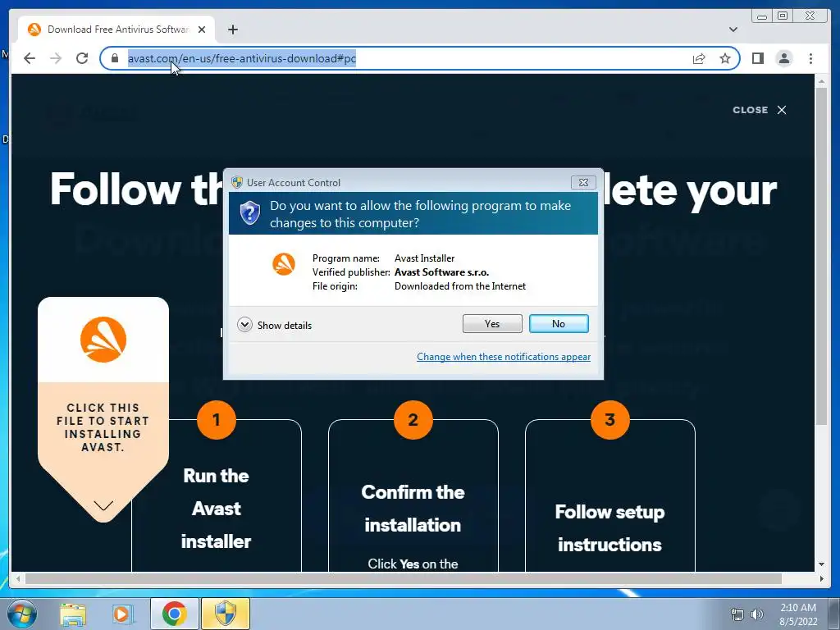This screenshot has height=630, width=840.
Task: Click the UAC shield question icon
Action: tap(249, 213)
